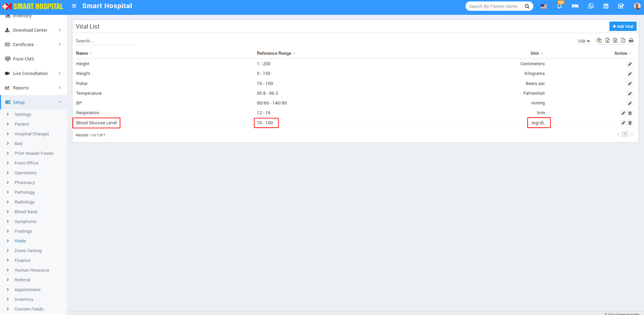Screen dimensions: 644x315
Task: Toggle the sidebar hamburger menu
Action: [x=74, y=6]
